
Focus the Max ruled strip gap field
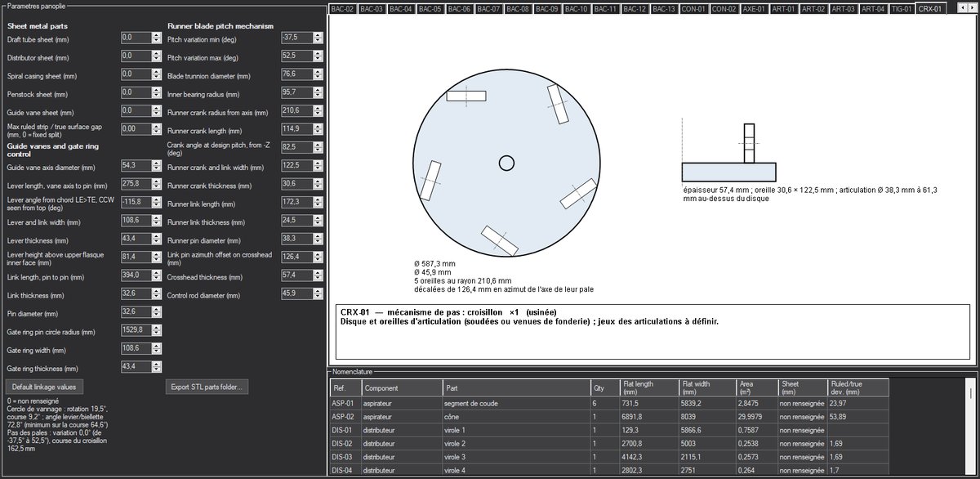(136, 129)
